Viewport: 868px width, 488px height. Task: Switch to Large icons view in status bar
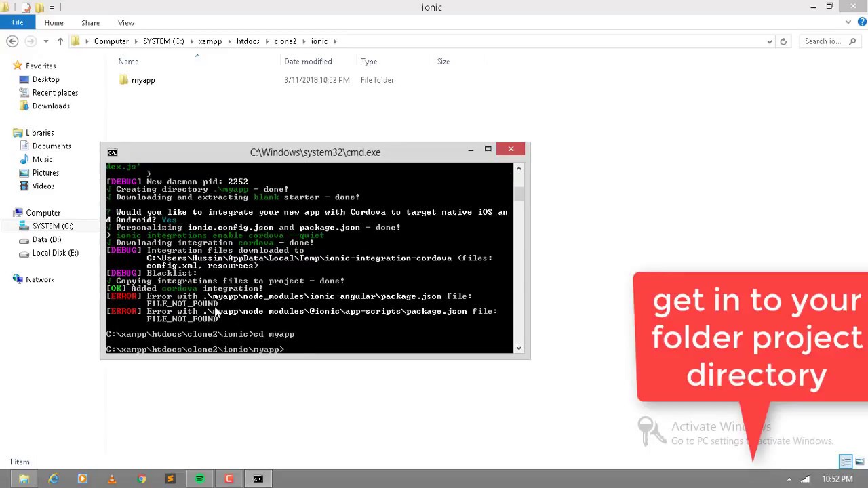point(859,462)
